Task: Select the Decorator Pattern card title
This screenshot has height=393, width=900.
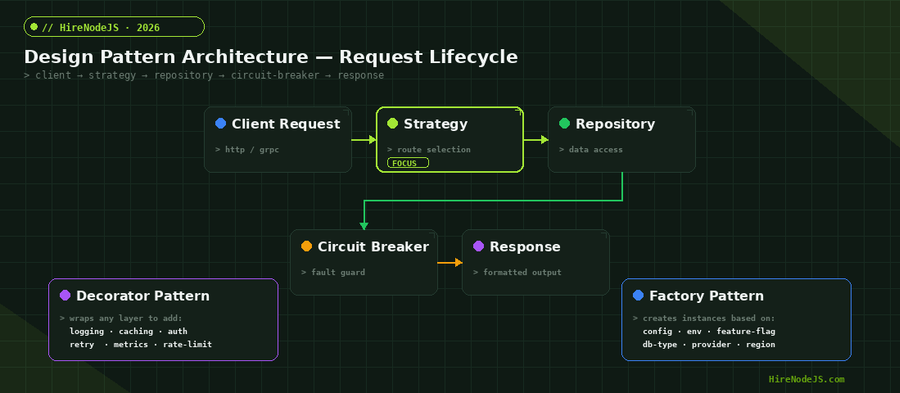Action: (x=143, y=296)
